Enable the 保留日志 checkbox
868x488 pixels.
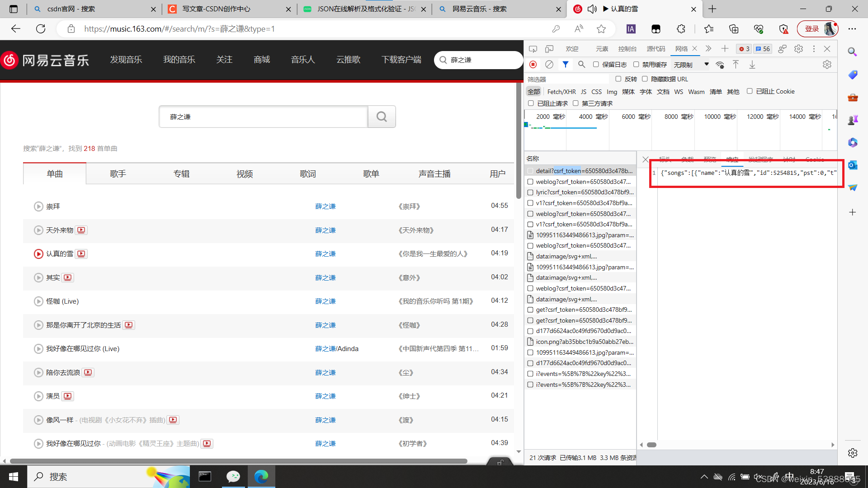[x=596, y=65]
